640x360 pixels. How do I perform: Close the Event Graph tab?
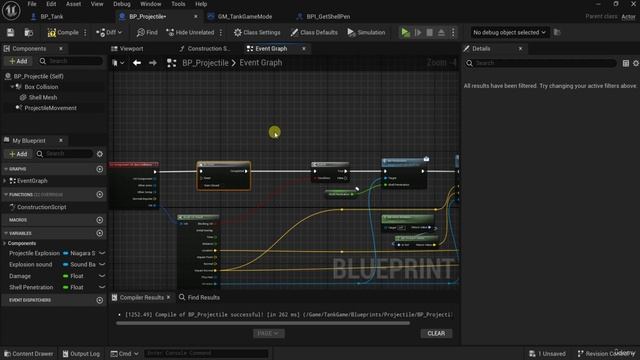click(304, 49)
